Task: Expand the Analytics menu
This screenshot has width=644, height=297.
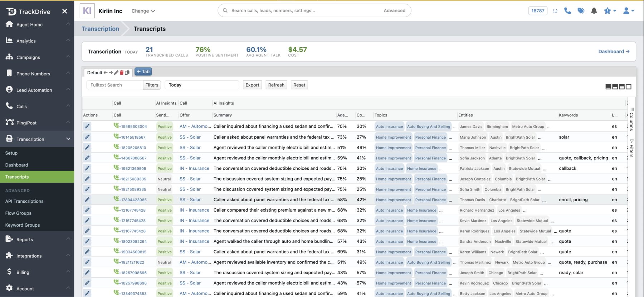Action: click(37, 41)
